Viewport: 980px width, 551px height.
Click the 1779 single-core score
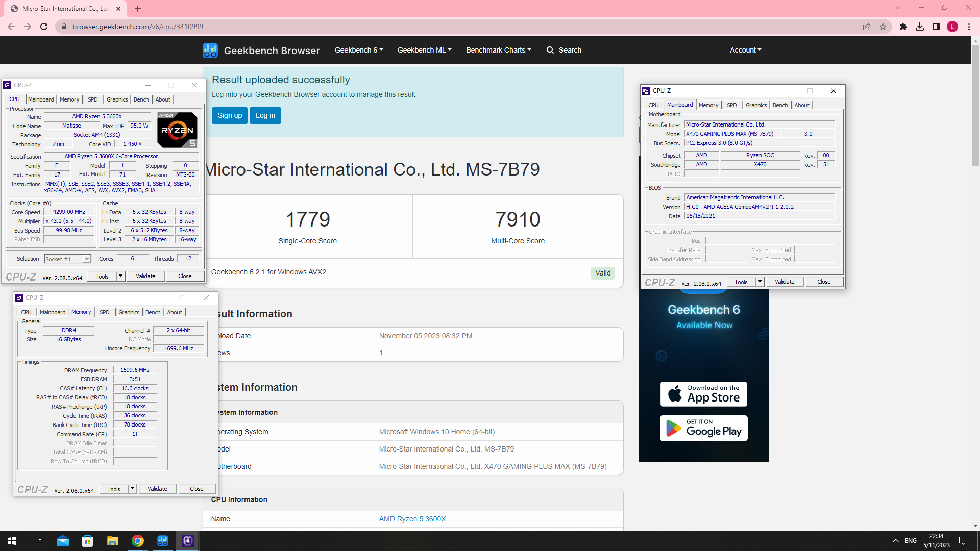coord(308,219)
